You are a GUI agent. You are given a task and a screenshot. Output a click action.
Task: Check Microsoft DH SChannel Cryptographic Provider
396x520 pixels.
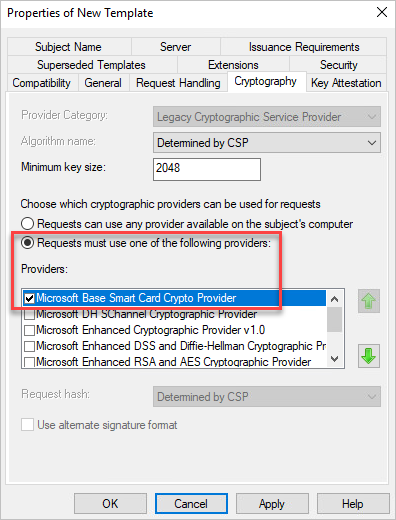(30, 314)
